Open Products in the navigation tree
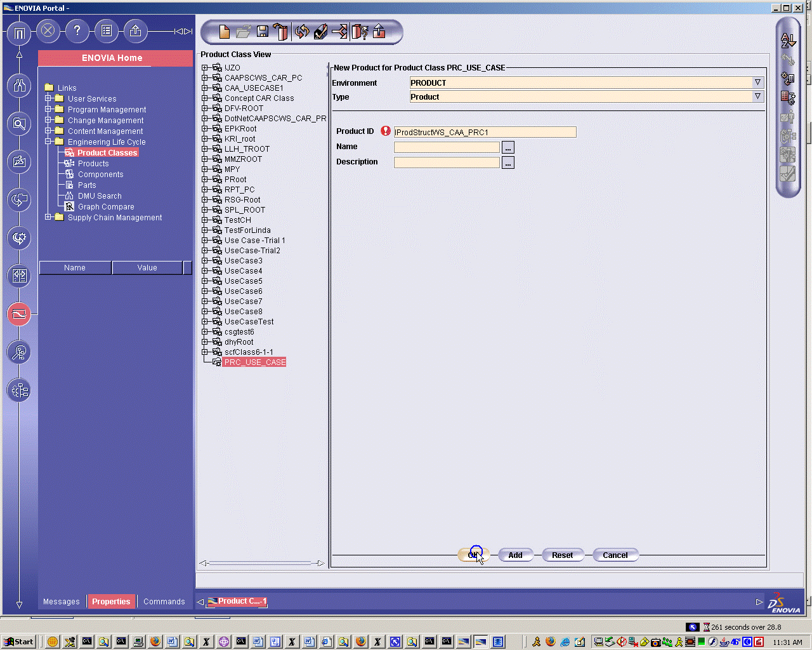This screenshot has height=650, width=812. pyautogui.click(x=93, y=164)
